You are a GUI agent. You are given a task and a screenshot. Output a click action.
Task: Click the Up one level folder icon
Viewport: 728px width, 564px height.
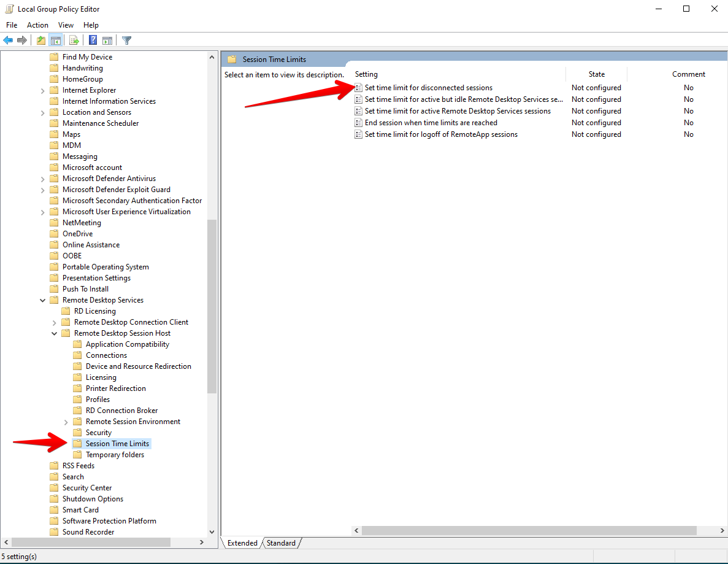[x=40, y=41]
